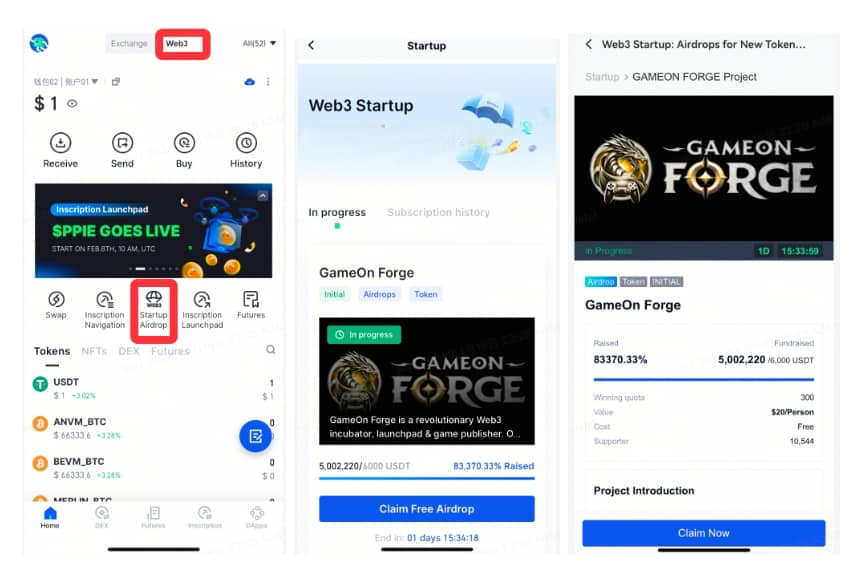Open Inscription Launchpad icon
850x588 pixels.
202,299
